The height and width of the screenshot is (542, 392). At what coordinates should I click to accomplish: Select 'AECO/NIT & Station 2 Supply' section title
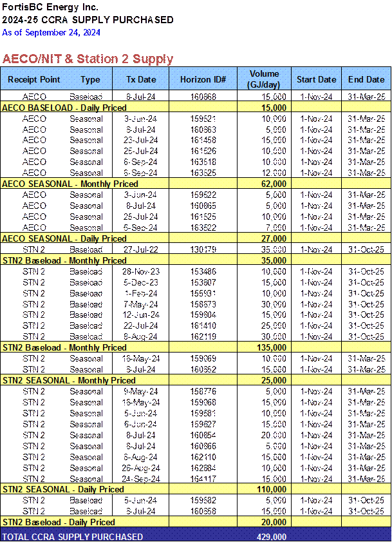pos(88,59)
